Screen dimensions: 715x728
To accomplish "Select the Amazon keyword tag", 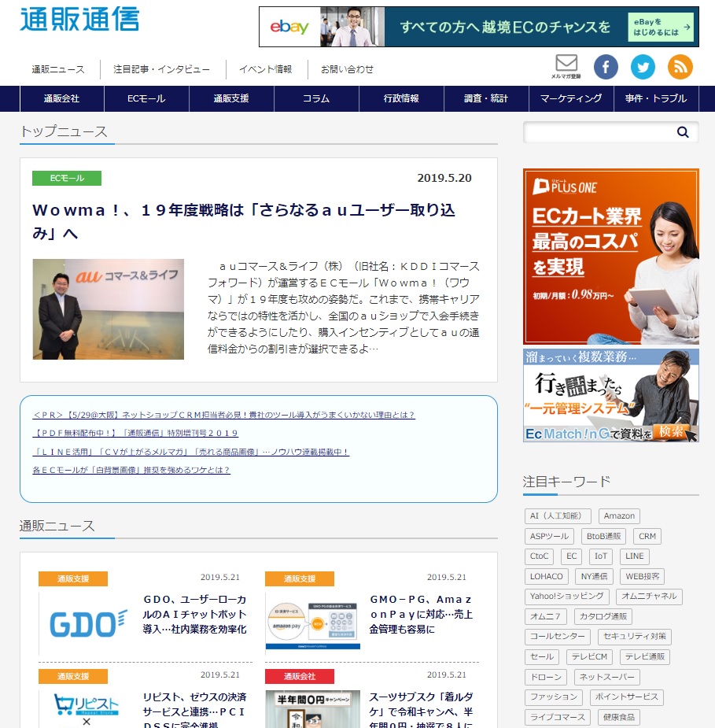I will (619, 516).
